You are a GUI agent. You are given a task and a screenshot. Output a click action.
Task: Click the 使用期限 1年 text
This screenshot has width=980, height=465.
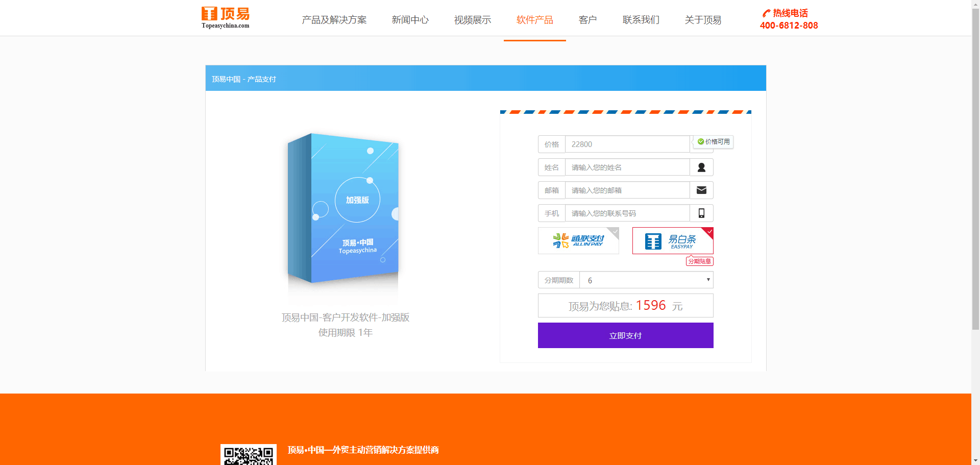point(346,333)
